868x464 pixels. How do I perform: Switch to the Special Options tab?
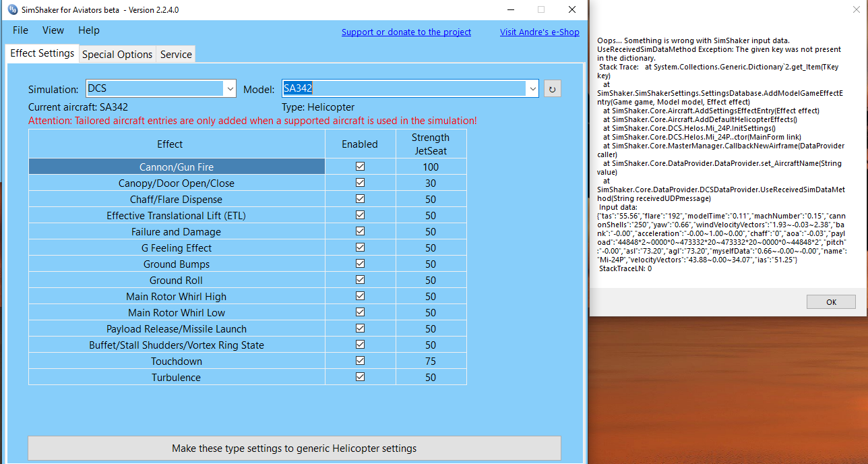pyautogui.click(x=117, y=55)
